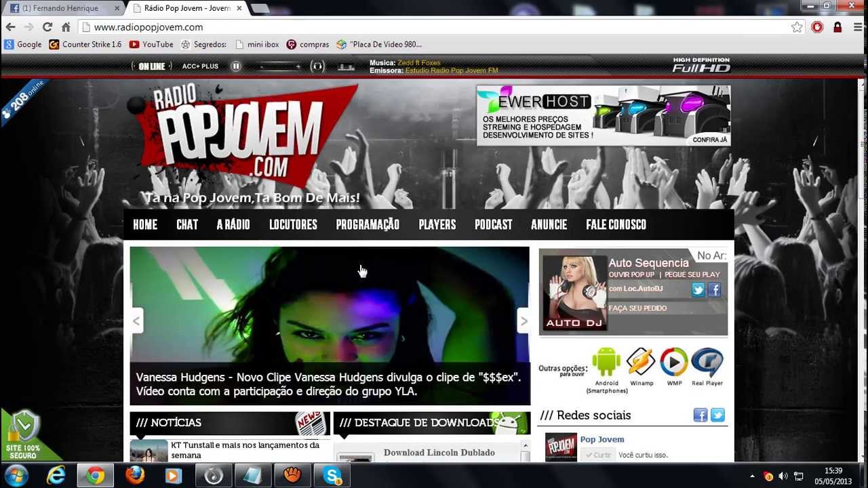Click the FAÇA SEU PEDIDO link

pyautogui.click(x=637, y=308)
